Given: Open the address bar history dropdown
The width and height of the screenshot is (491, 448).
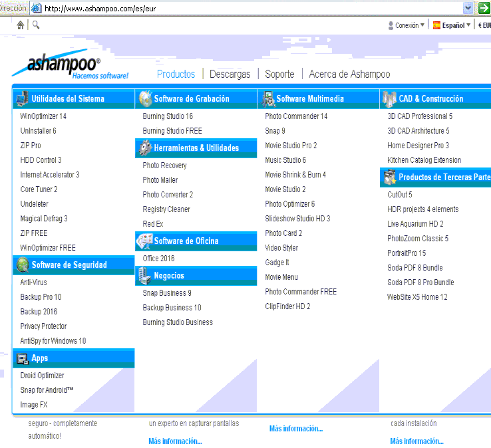Looking at the screenshot, I should click(x=468, y=8).
